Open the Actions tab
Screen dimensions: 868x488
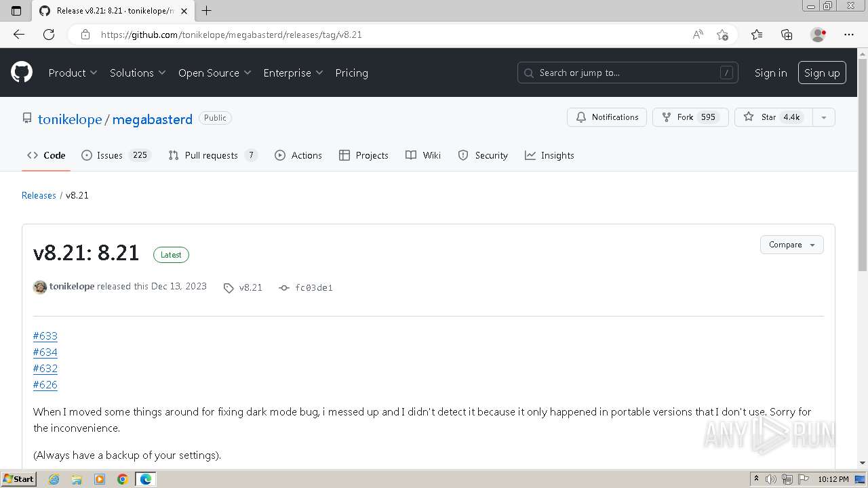(x=298, y=155)
